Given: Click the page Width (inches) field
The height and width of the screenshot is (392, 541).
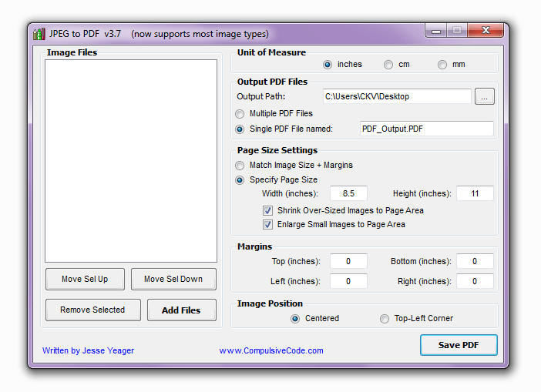Looking at the screenshot, I should click(x=348, y=193).
